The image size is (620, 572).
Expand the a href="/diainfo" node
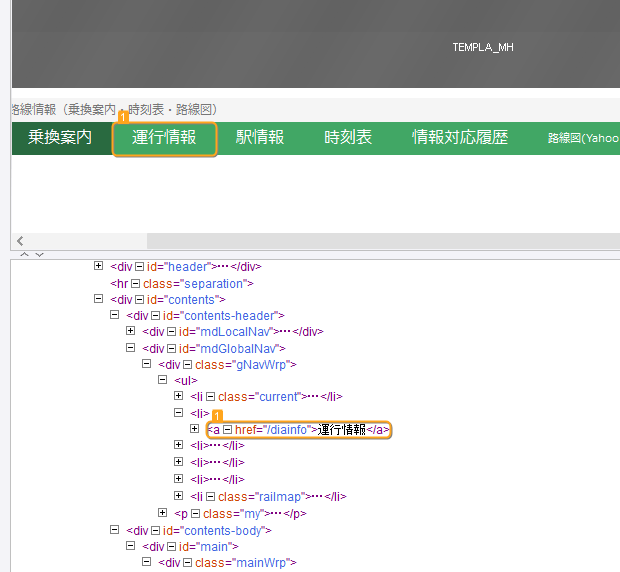tap(194, 429)
